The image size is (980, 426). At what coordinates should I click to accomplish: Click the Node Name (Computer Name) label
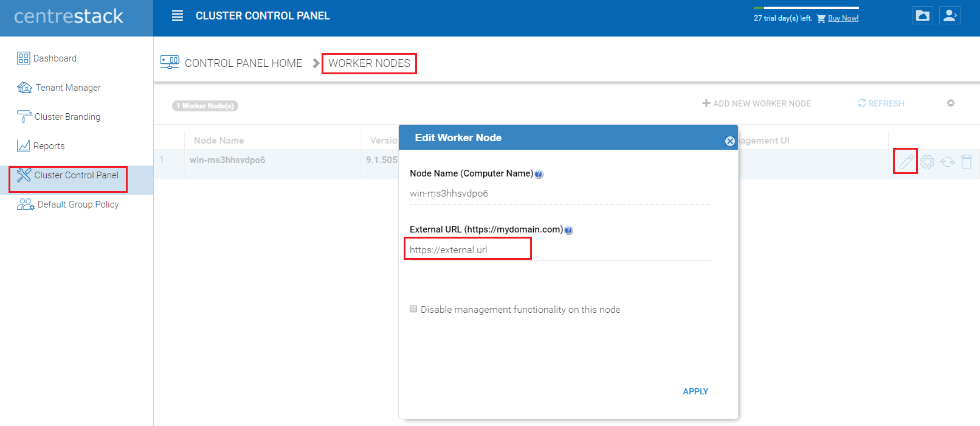click(471, 173)
